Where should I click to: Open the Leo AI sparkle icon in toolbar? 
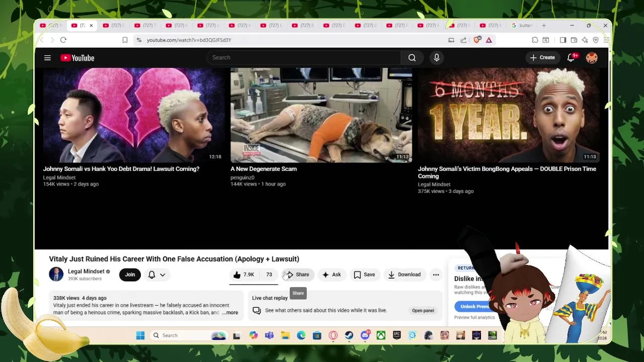click(x=585, y=40)
